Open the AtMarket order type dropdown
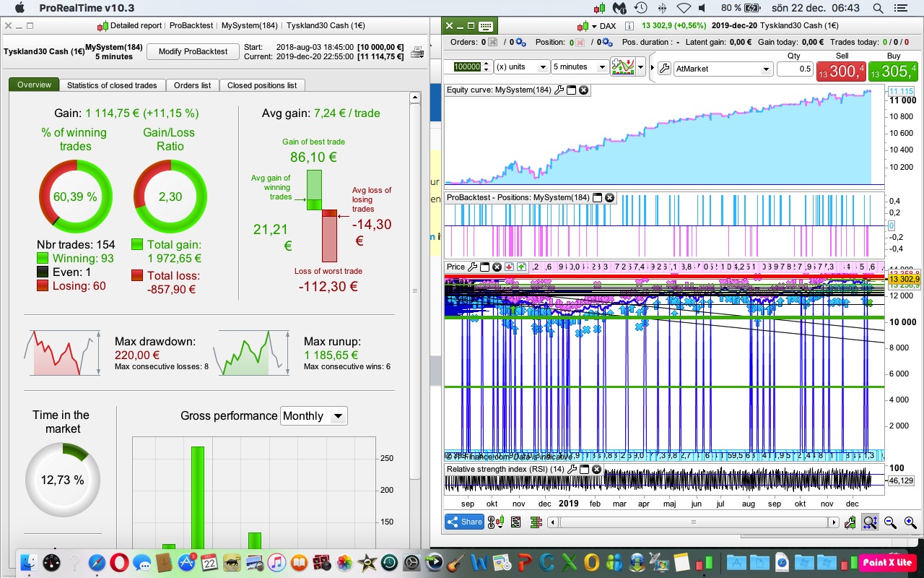This screenshot has height=578, width=924. [x=723, y=69]
